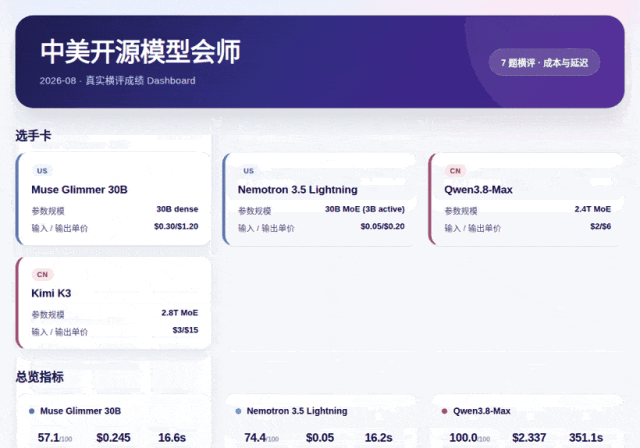Screen dimensions: 640x448
Task: Open the Muse Glimmer 30B card title
Action: 79,190
